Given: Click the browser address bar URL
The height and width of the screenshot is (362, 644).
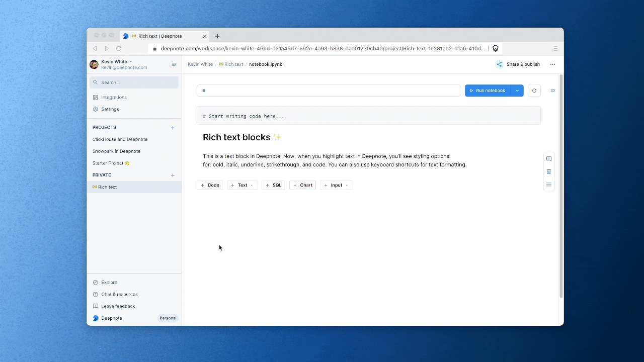Looking at the screenshot, I should point(323,49).
